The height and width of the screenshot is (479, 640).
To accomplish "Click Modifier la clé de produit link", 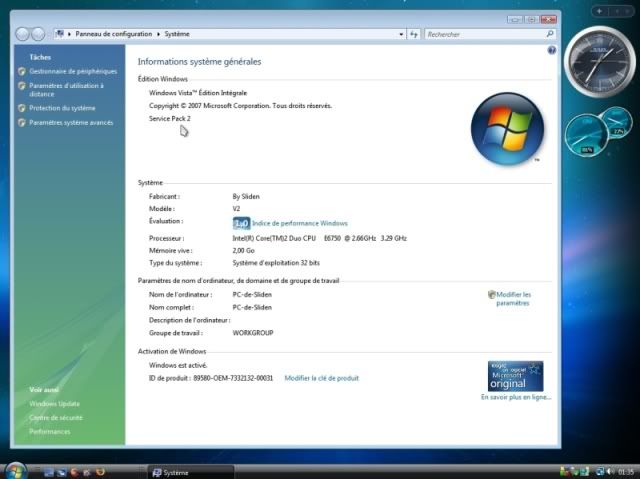I will tap(322, 378).
